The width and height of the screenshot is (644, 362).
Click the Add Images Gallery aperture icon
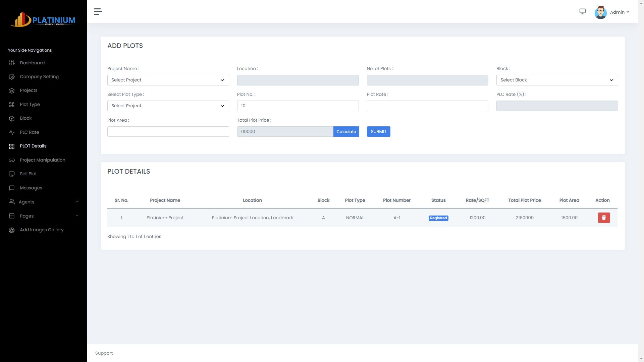(12, 230)
